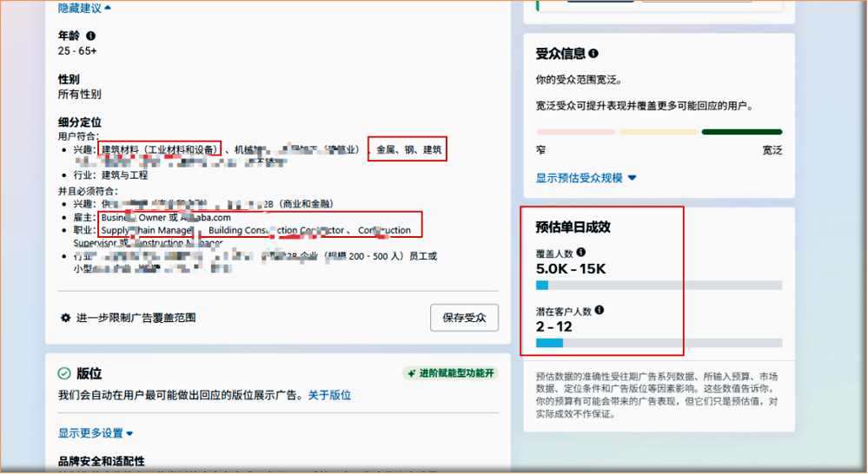Open the info icon next to 潜在客户人数
The image size is (868, 474).
tap(600, 310)
